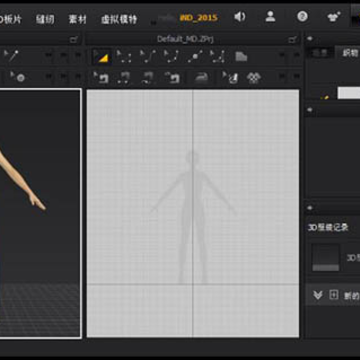The height and width of the screenshot is (360, 360).
Task: Click the avatar silhouette in 2D window
Action: pyautogui.click(x=193, y=217)
